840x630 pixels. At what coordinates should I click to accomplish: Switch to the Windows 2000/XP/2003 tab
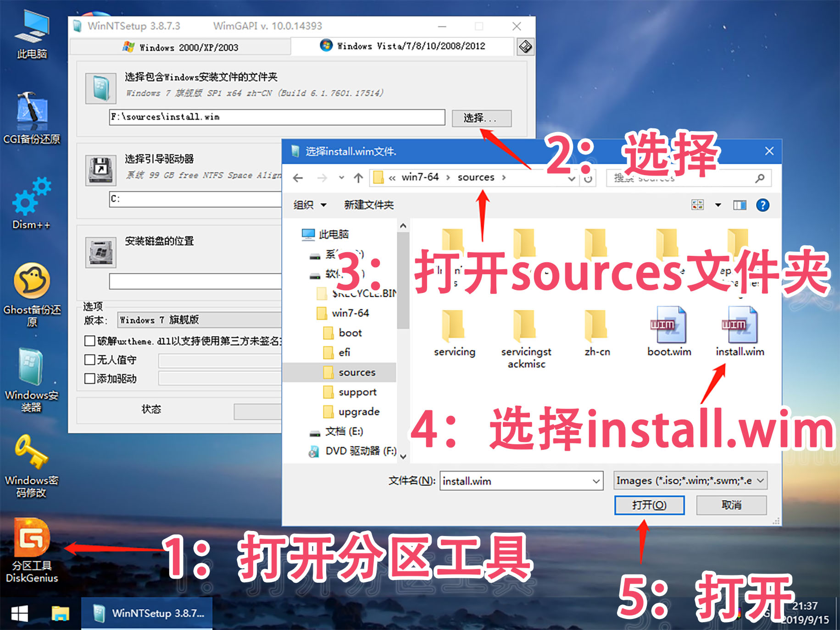point(180,47)
